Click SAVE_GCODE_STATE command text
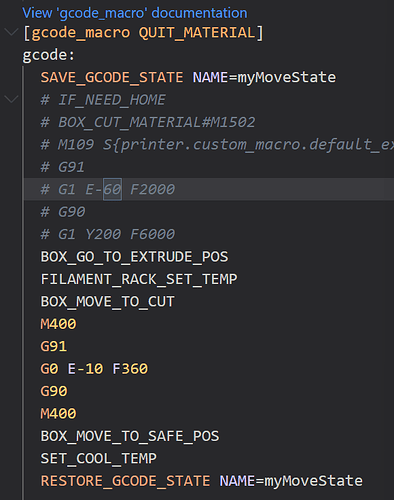The height and width of the screenshot is (500, 394). click(112, 77)
